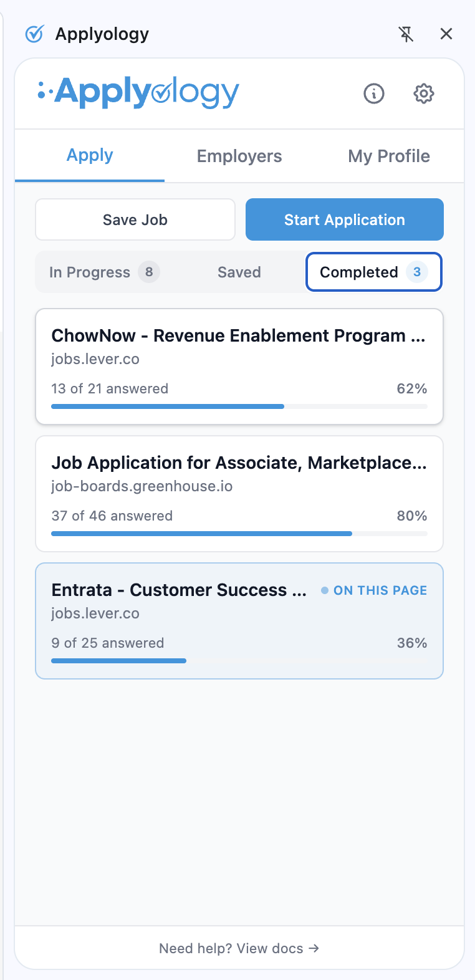The width and height of the screenshot is (475, 980).
Task: Click Entrata progress bar at 36%
Action: pos(239,661)
